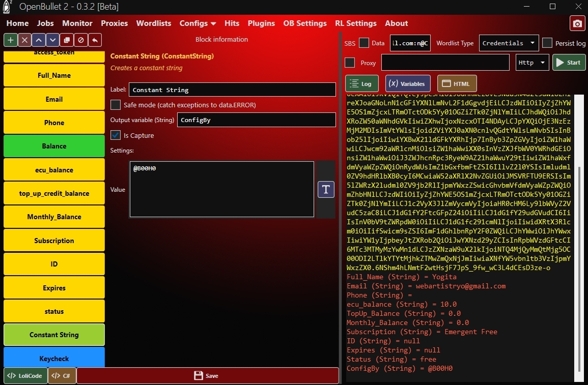Viewport: 588px width, 385px height.
Task: Enable Safe mode exception catching
Action: pos(115,105)
